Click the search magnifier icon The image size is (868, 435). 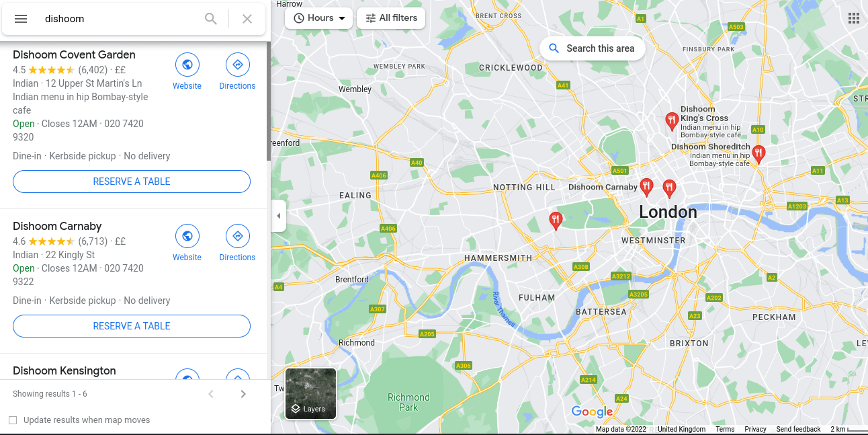[211, 19]
